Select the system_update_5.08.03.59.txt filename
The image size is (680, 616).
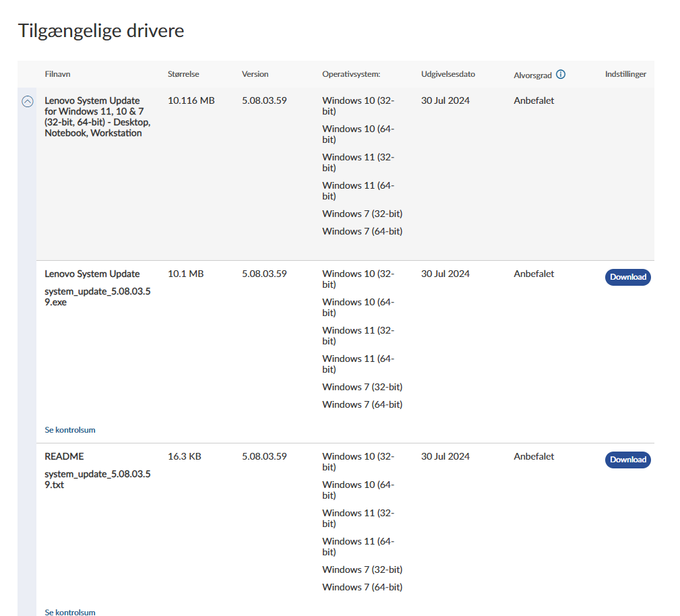(98, 479)
